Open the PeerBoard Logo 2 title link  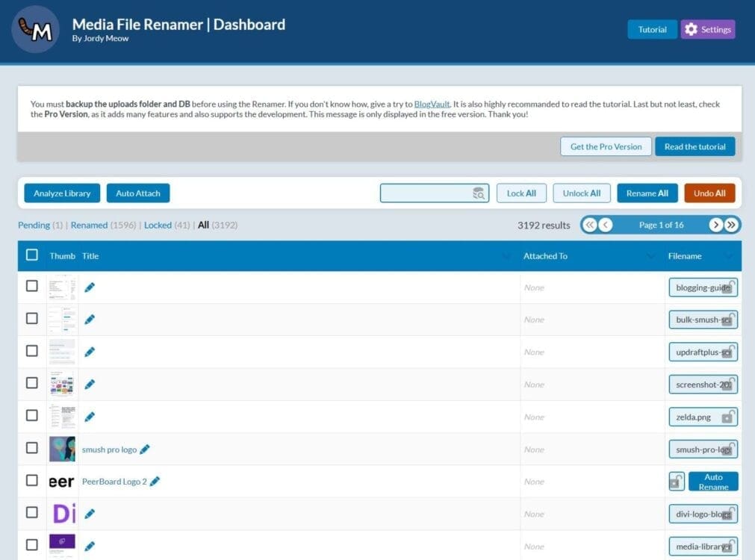pyautogui.click(x=114, y=482)
